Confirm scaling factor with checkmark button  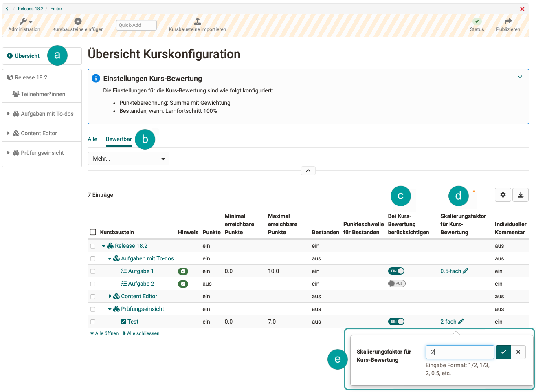coord(503,352)
